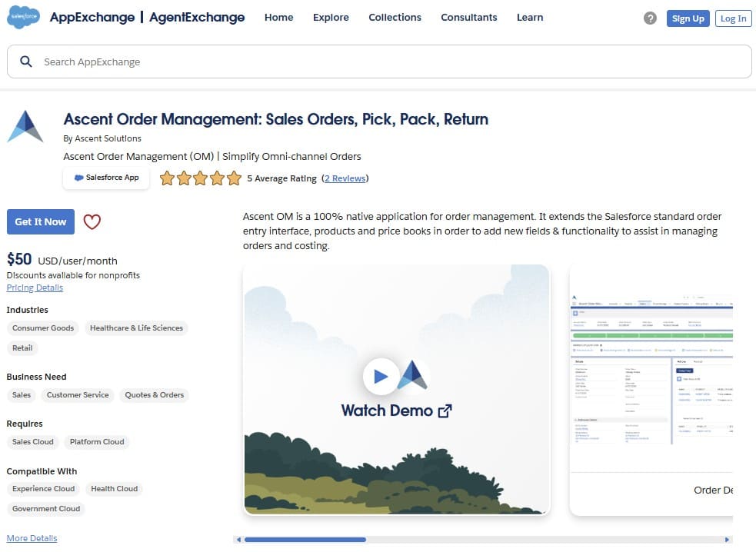Click the Sign Up button
This screenshot has width=756, height=552.
688,18
